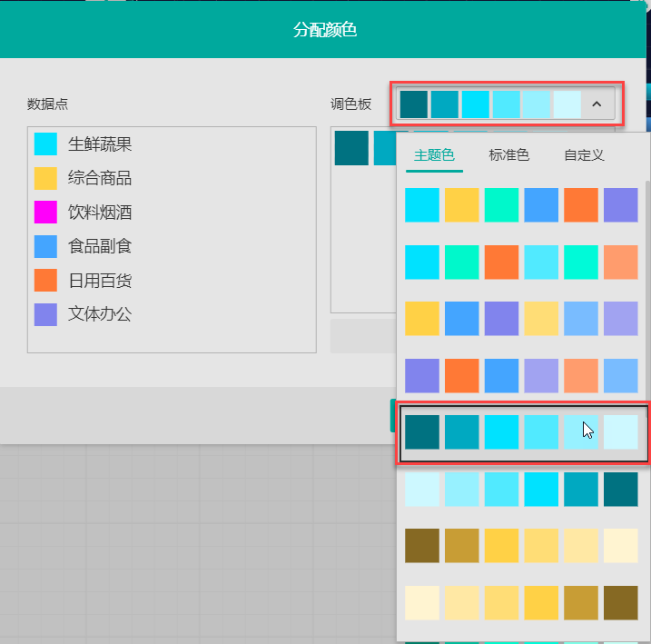Select the 主题色 tab

point(434,155)
